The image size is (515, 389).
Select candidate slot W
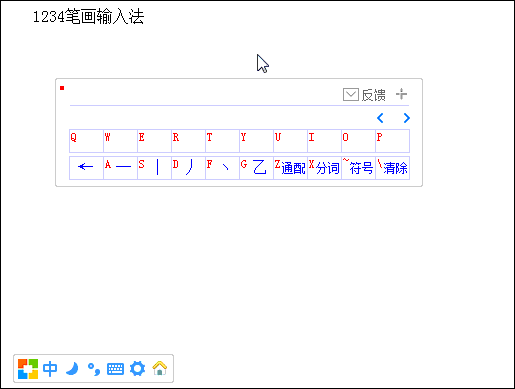[120, 141]
